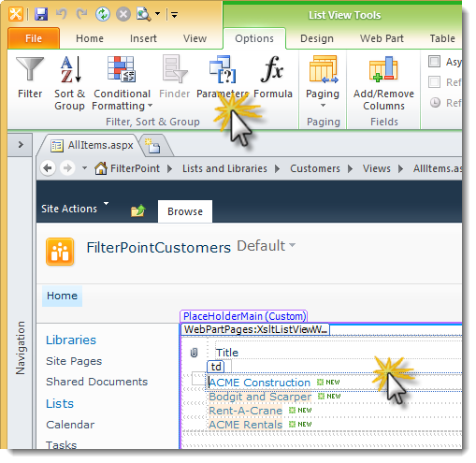Viewport: 476px width, 463px height.
Task: Select the Options ribbon tab
Action: [254, 38]
